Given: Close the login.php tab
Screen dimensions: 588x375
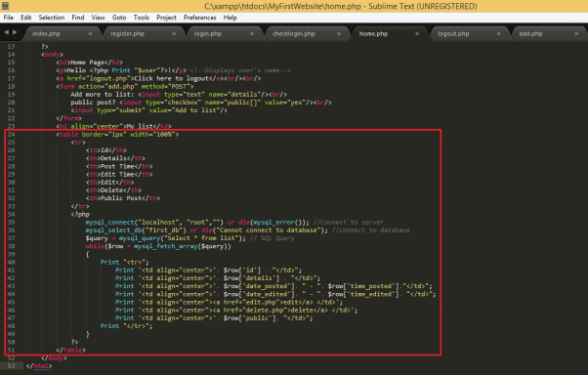Looking at the screenshot, I should click(x=252, y=34).
